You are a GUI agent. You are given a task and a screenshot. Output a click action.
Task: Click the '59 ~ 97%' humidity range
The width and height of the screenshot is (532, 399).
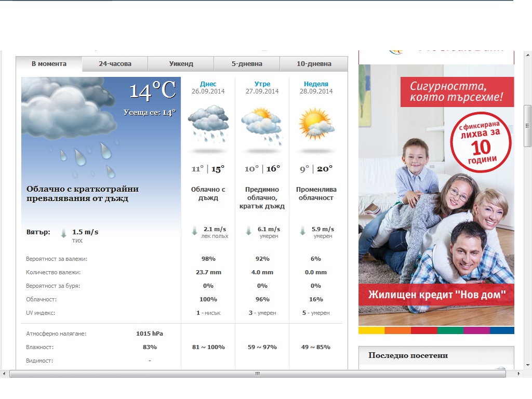click(262, 348)
